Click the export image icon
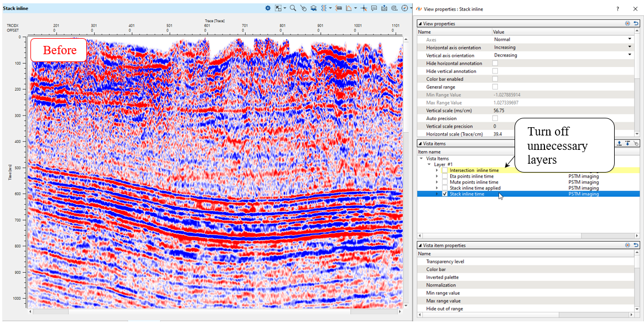Screen dimensions: 644x323 click(x=384, y=8)
